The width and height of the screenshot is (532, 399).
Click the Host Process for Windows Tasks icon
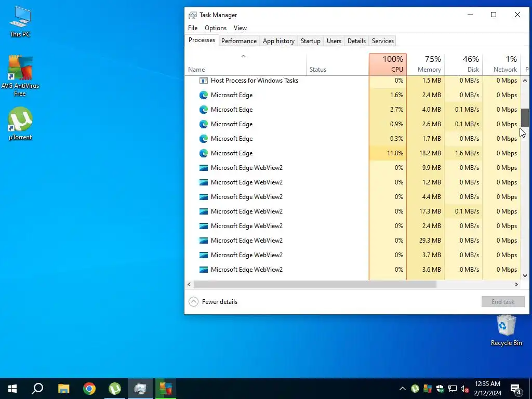pyautogui.click(x=204, y=81)
